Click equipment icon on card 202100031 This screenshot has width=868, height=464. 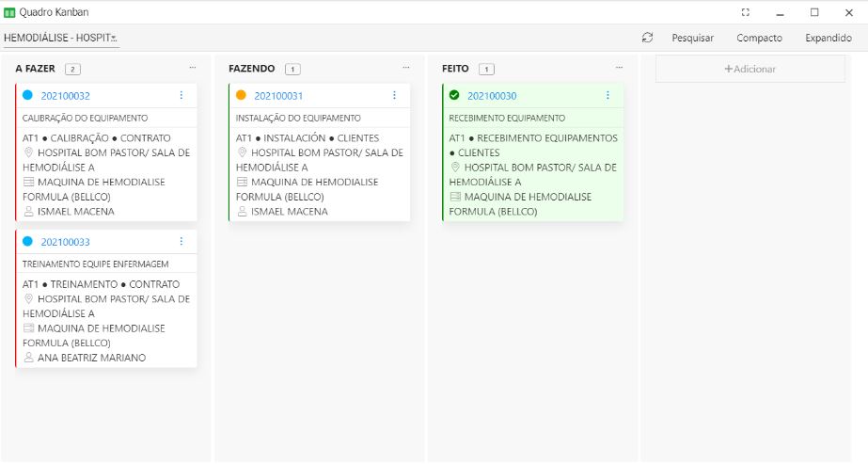pyautogui.click(x=242, y=182)
